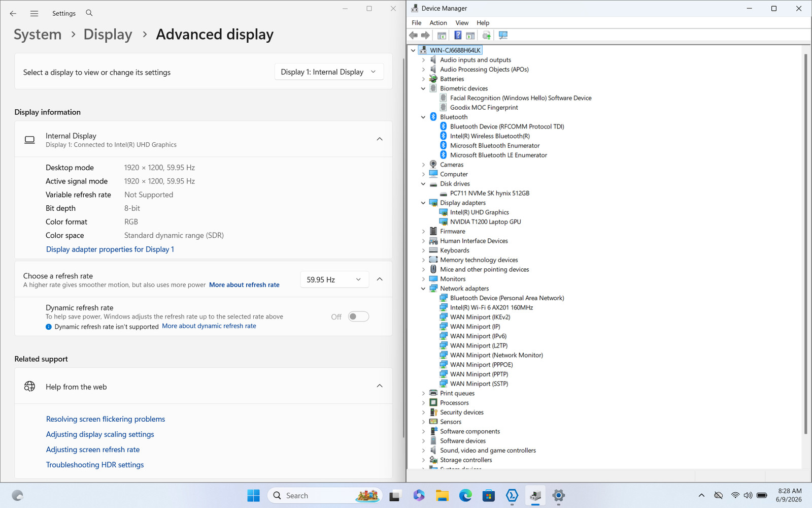Open Copilot from the taskbar
Screen dimensions: 812x508
(x=419, y=495)
